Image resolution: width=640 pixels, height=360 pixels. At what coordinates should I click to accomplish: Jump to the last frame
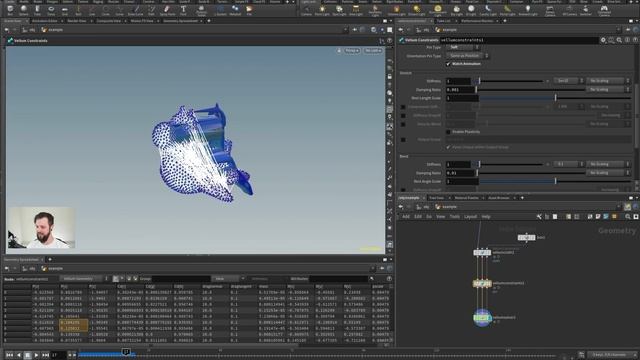(x=45, y=355)
